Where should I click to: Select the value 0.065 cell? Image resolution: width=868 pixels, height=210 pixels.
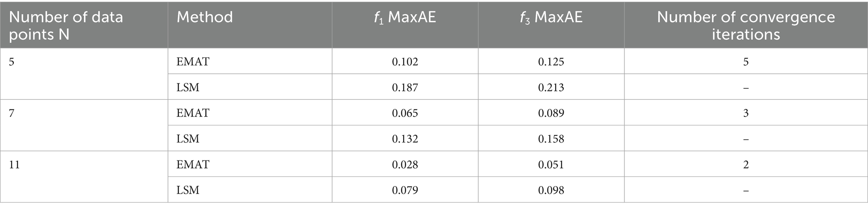405,112
